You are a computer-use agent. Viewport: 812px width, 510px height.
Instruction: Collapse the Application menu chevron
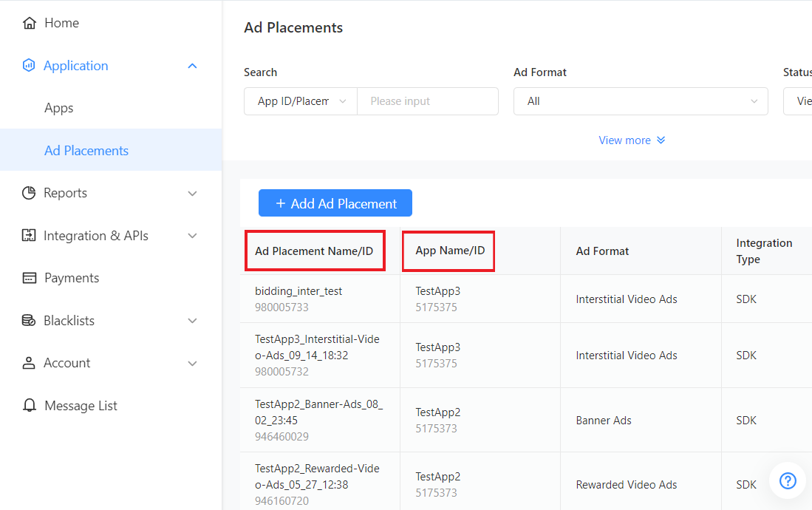[x=192, y=66]
